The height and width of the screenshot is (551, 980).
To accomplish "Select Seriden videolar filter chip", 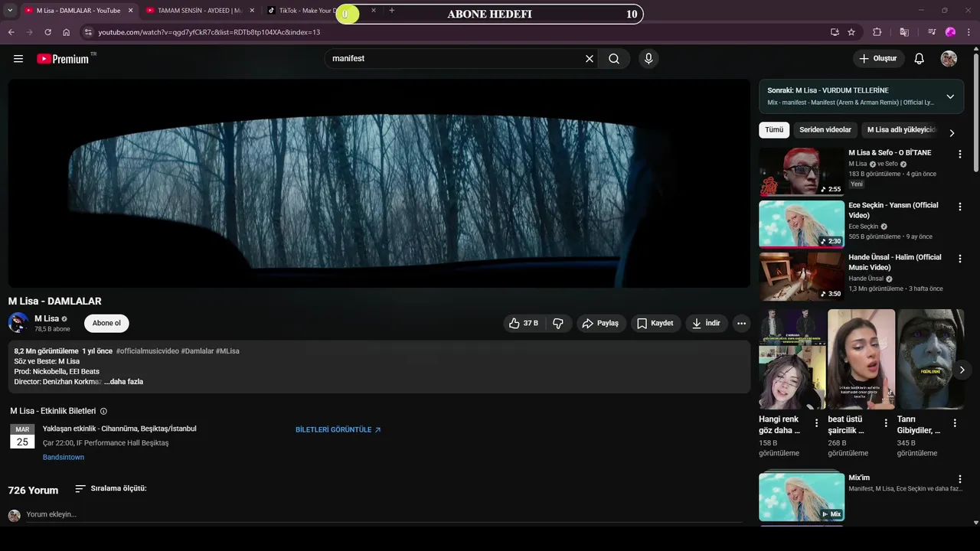I will [x=825, y=130].
